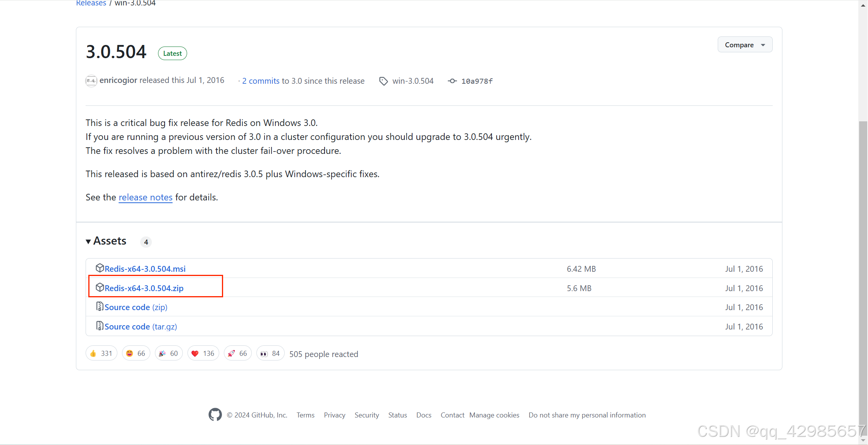Click the package icon for Redis msi
The height and width of the screenshot is (445, 868).
[x=100, y=268]
